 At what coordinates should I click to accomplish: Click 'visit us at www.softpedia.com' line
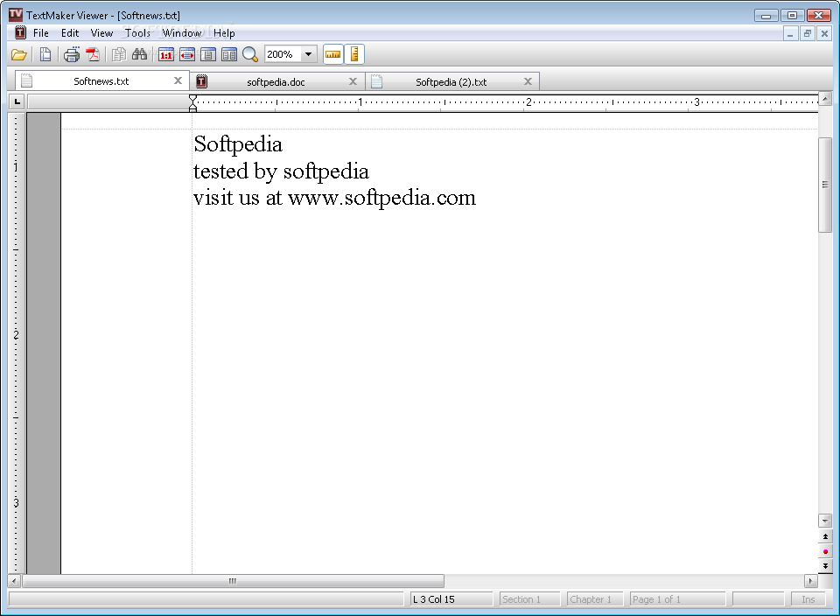[x=335, y=199]
